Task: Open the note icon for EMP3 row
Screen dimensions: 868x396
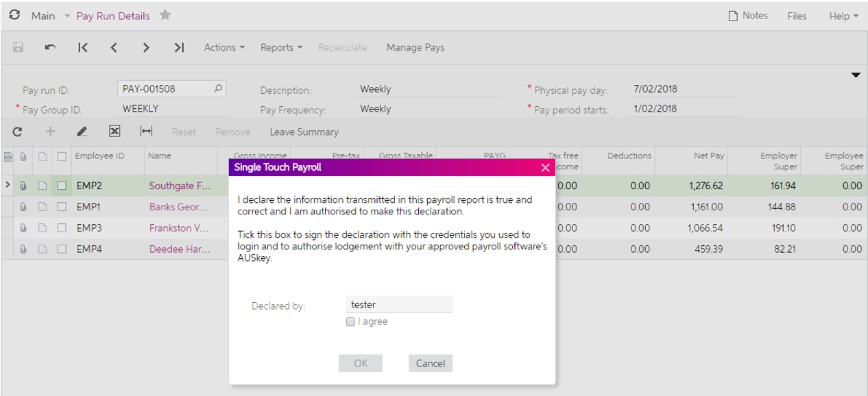Action: [42, 228]
